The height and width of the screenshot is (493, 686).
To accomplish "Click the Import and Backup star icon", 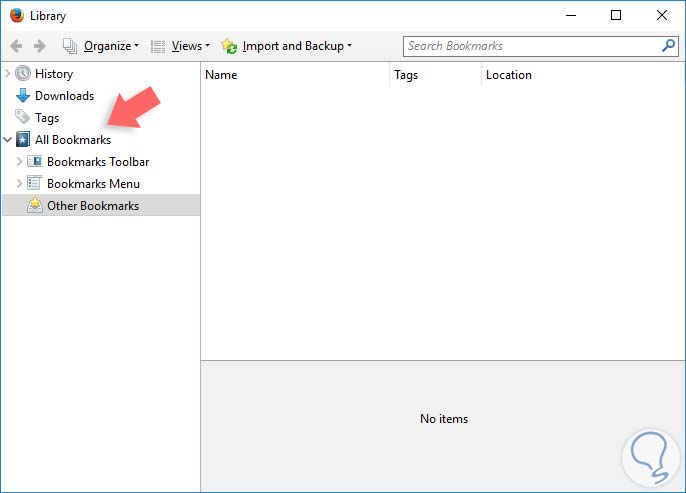I will [229, 46].
